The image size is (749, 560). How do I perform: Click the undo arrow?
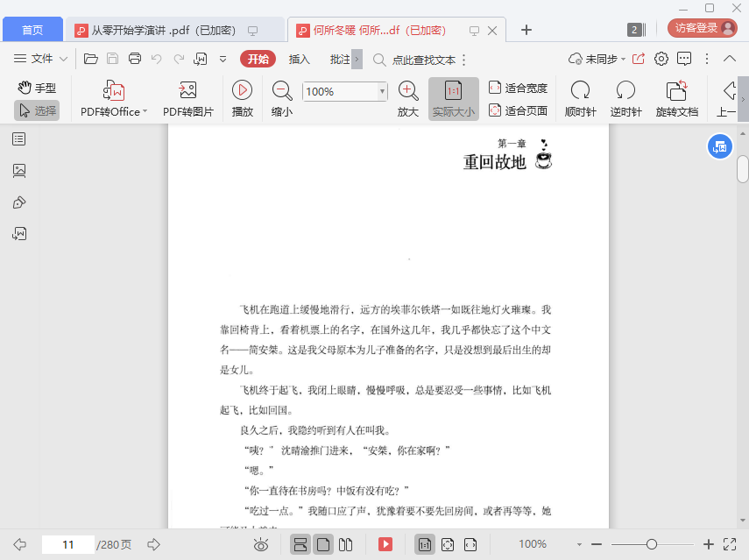(x=156, y=59)
